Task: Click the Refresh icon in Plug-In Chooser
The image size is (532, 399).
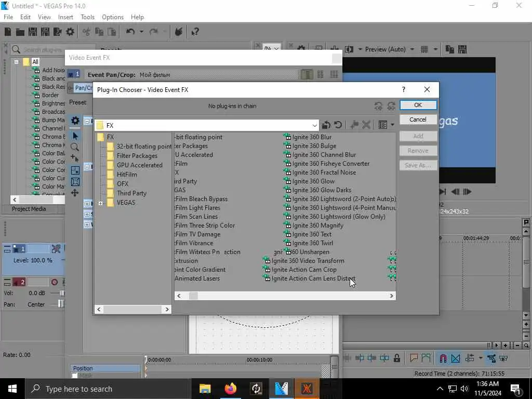Action: pos(338,125)
